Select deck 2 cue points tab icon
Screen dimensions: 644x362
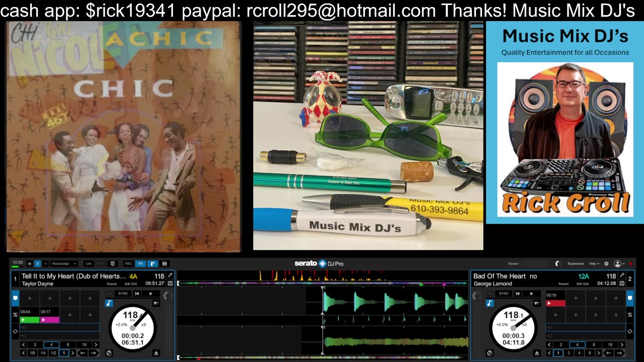pos(630,298)
